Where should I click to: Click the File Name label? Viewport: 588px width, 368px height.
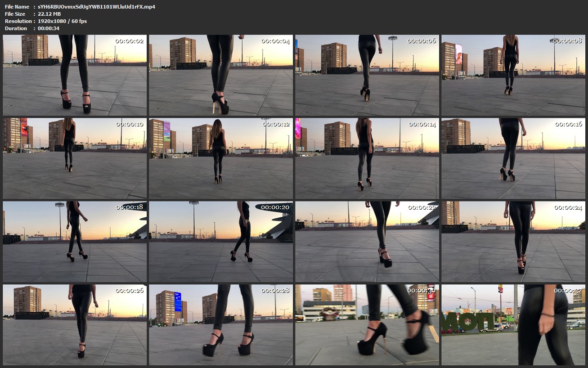pos(17,7)
